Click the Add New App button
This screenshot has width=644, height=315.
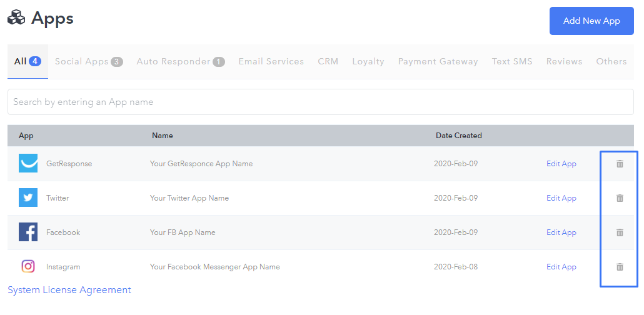point(591,21)
